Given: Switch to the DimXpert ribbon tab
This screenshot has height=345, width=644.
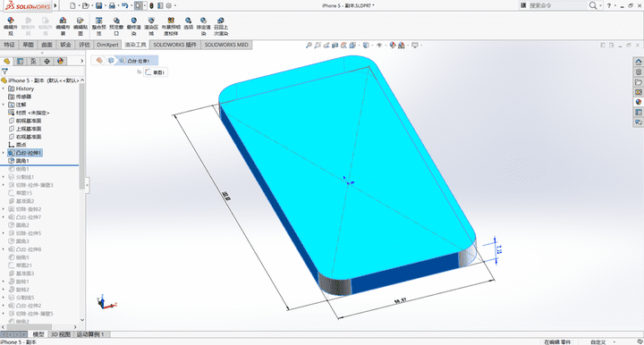Looking at the screenshot, I should [107, 45].
